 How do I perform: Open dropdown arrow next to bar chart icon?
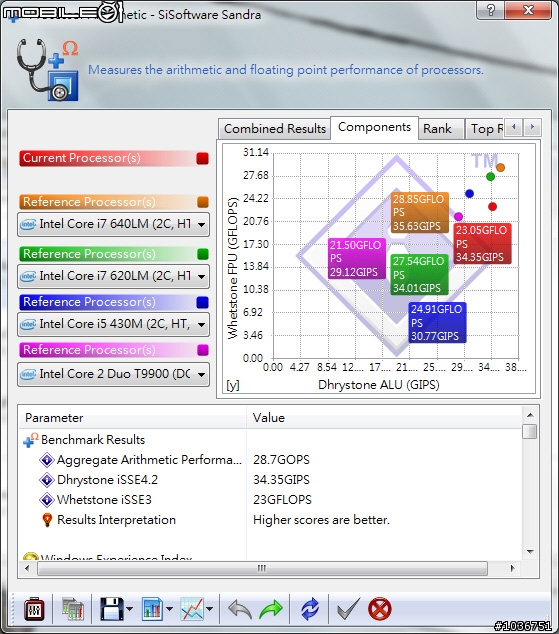(169, 609)
